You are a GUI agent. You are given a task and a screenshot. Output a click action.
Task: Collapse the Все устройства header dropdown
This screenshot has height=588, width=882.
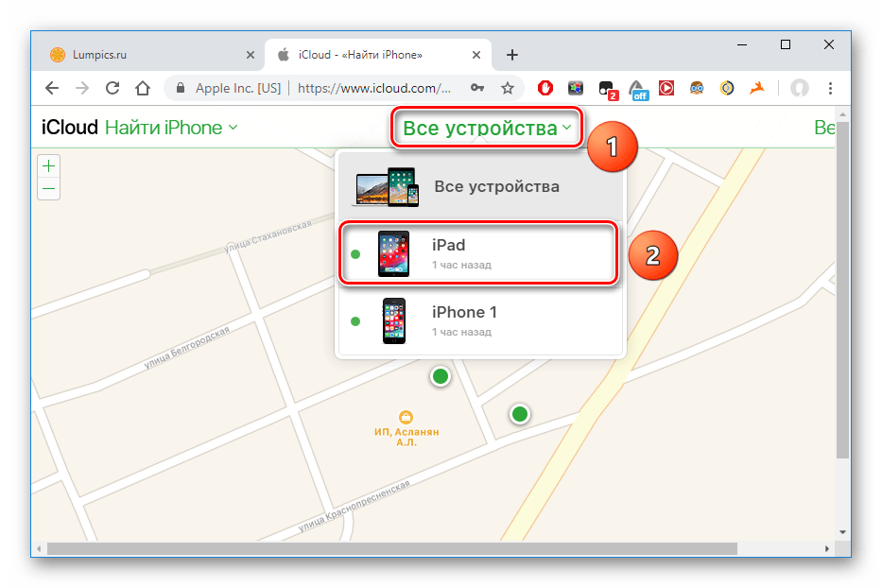(x=487, y=128)
